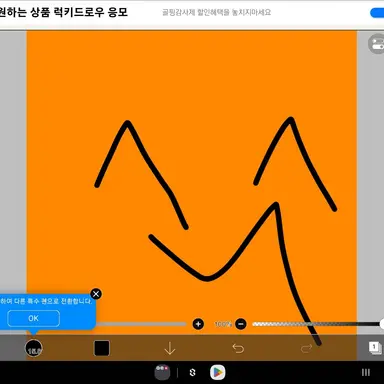Undo the last stroke
Screen dimensions: 384x384
click(x=238, y=348)
